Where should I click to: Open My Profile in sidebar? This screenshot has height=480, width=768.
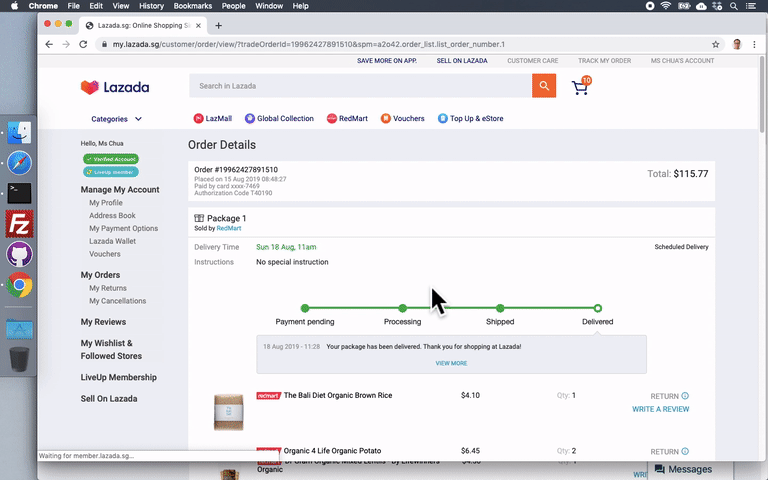click(x=106, y=203)
